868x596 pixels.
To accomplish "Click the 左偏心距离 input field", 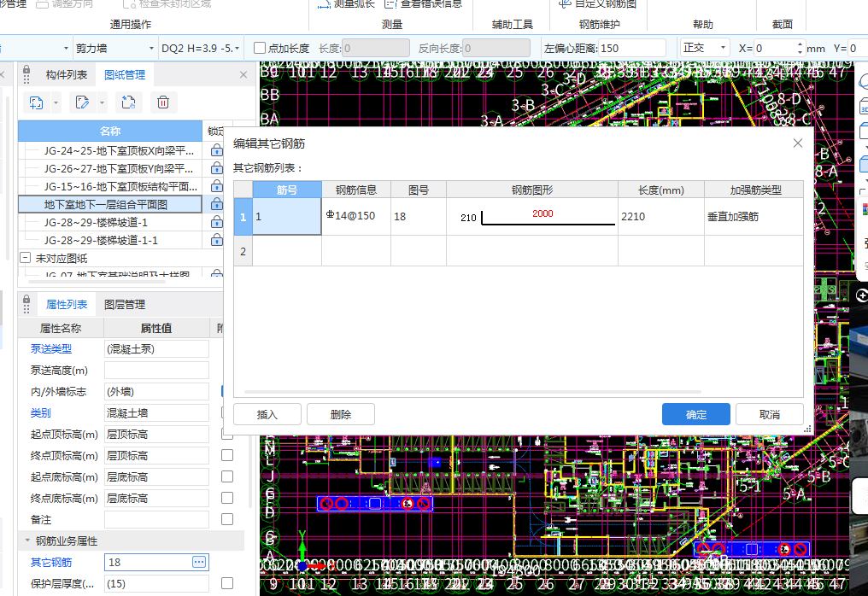I will click(x=632, y=49).
